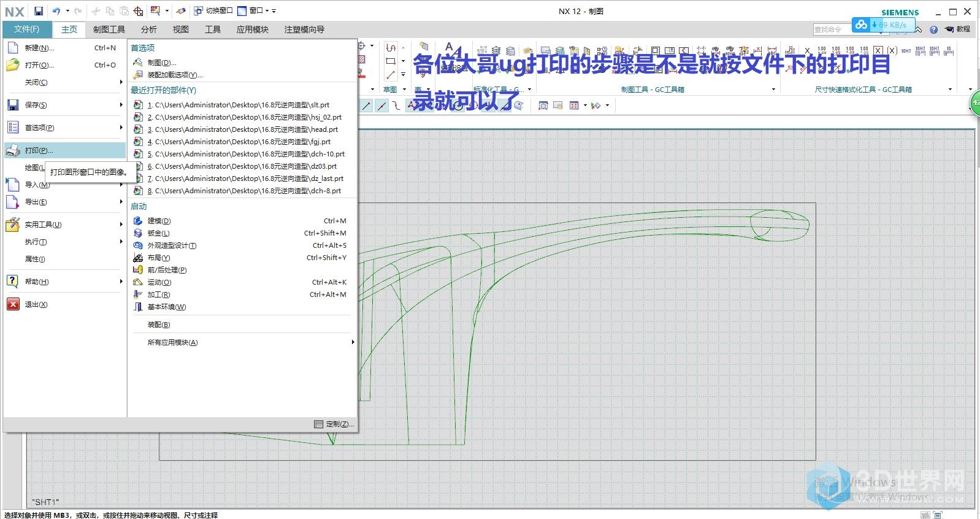980x519 pixels.
Task: Open the 制图工具 - GC工具箱 group dropdown
Action: click(773, 90)
